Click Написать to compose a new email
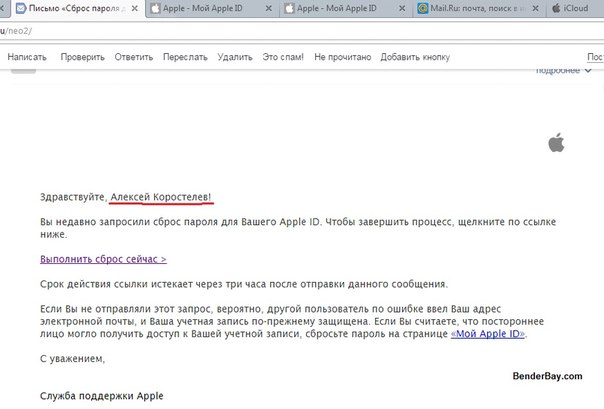 coord(27,57)
